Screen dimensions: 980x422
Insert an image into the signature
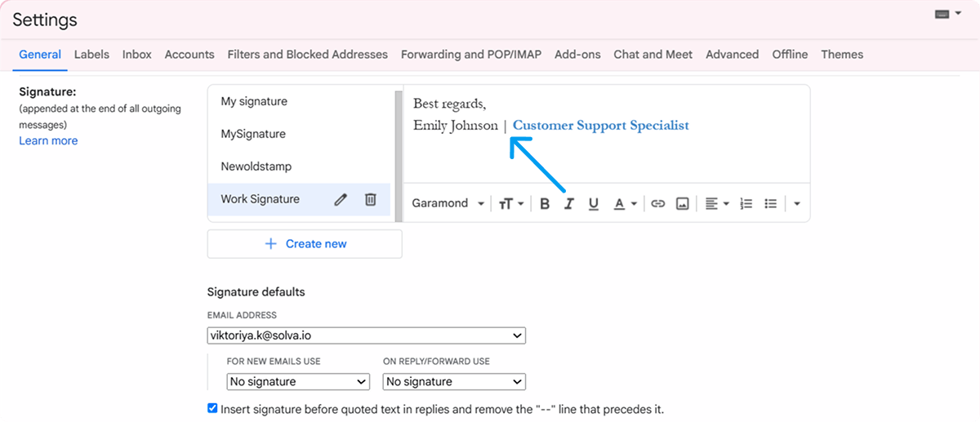pyautogui.click(x=682, y=204)
